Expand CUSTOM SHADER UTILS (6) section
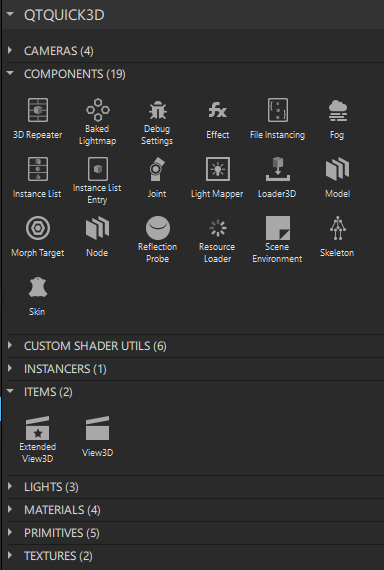Viewport: 384px width, 570px height. pos(10,345)
